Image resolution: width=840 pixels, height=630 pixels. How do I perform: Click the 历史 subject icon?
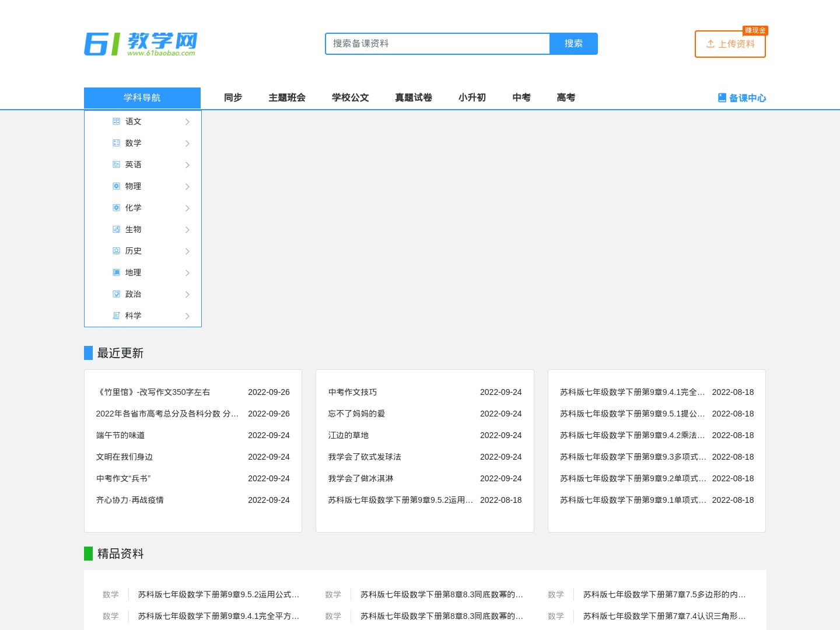tap(116, 251)
